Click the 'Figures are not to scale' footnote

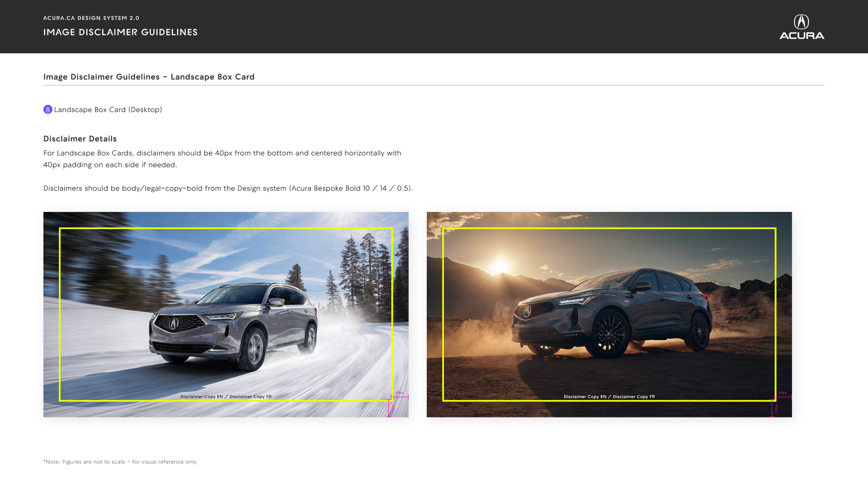[120, 462]
